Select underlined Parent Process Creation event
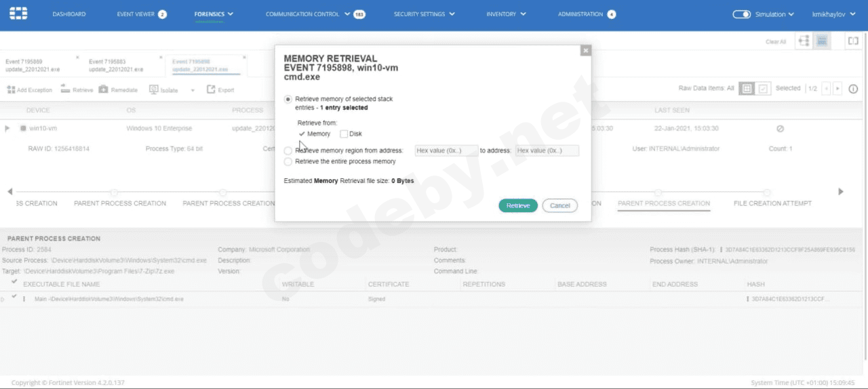This screenshot has height=389, width=868. (x=664, y=203)
